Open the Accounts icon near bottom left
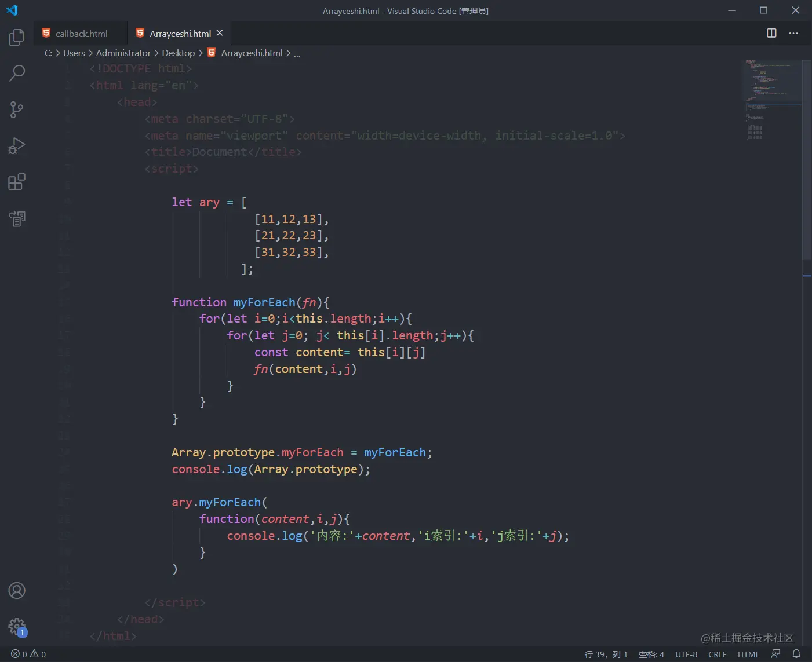 coord(16,590)
